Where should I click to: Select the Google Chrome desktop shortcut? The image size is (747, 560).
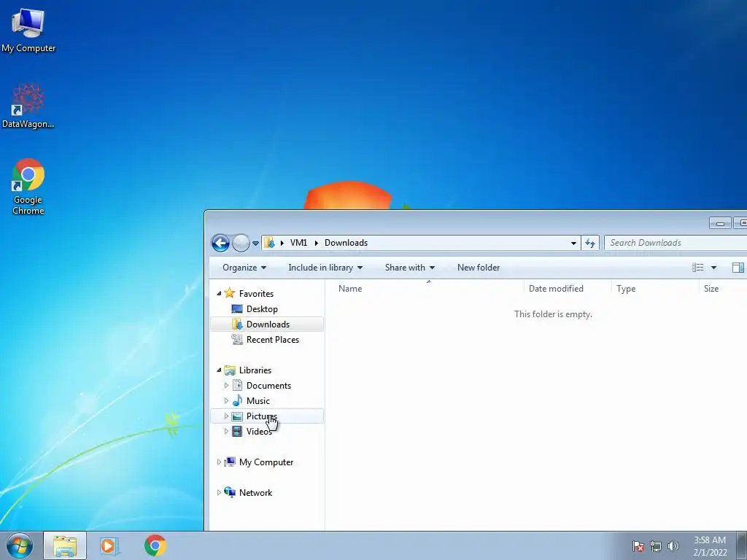tap(28, 186)
